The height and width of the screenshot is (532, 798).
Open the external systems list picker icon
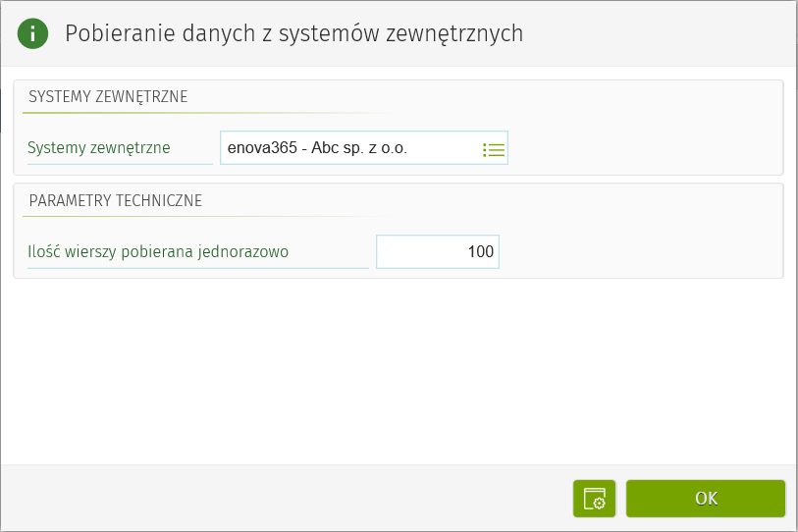tap(493, 149)
